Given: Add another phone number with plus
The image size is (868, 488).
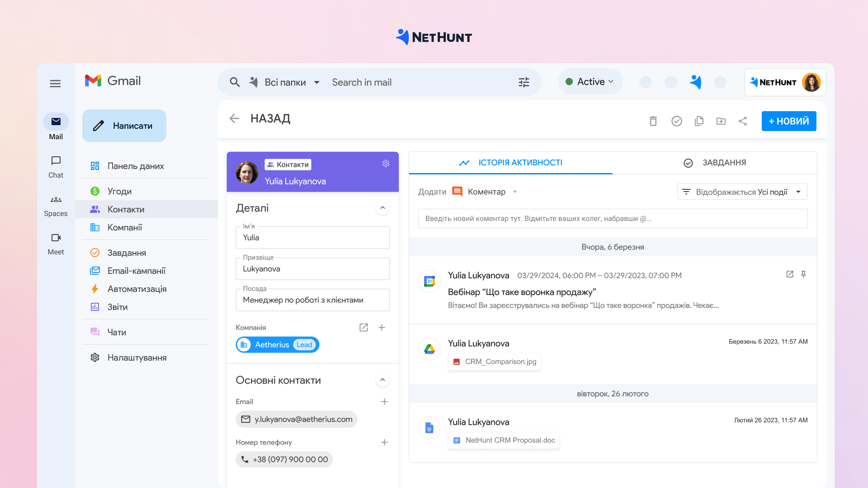Looking at the screenshot, I should pos(384,442).
